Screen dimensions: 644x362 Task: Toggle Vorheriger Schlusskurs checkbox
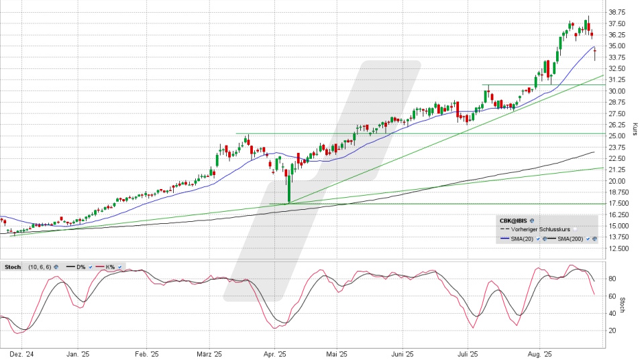[575, 229]
